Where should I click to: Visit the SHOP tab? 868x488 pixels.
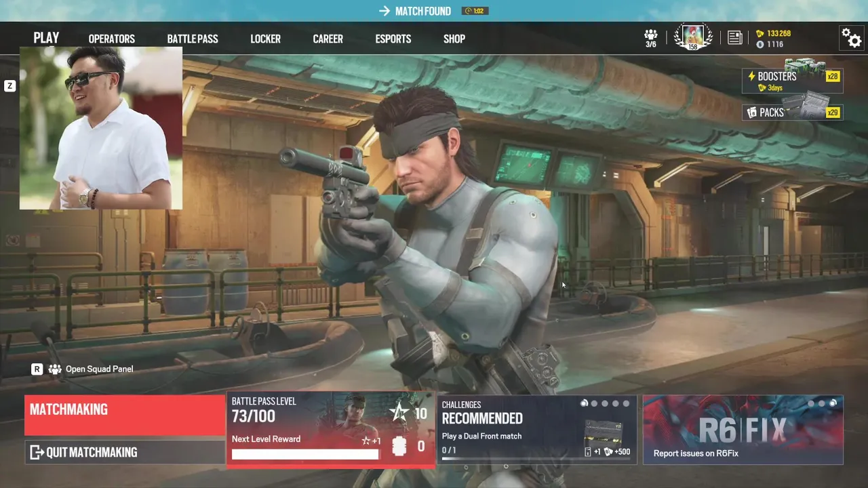pos(454,39)
